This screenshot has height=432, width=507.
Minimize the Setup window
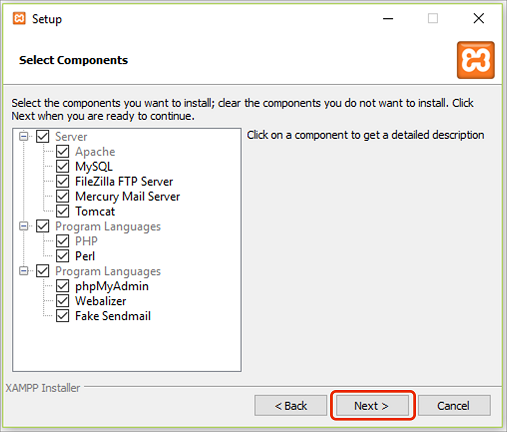(388, 18)
